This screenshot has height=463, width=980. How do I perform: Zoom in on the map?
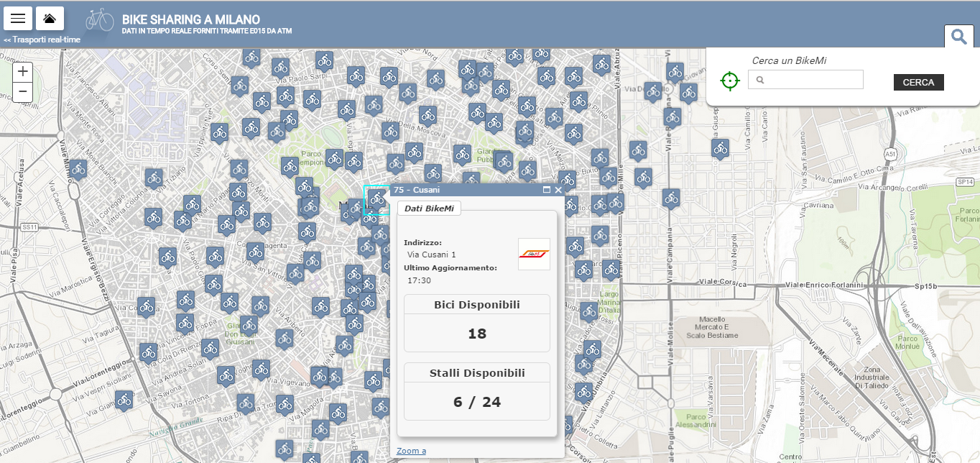click(23, 71)
